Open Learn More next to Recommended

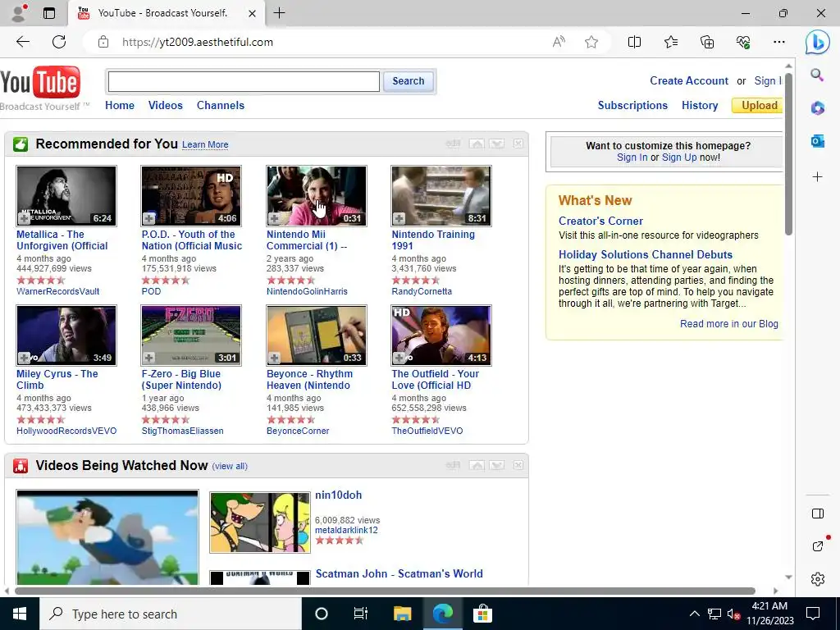205,144
